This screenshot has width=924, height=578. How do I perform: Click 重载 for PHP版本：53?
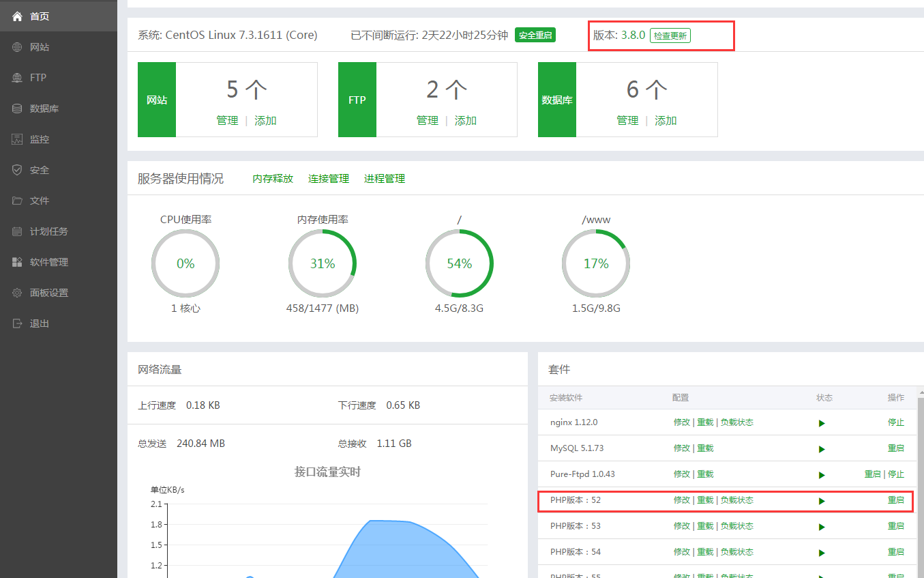[705, 526]
